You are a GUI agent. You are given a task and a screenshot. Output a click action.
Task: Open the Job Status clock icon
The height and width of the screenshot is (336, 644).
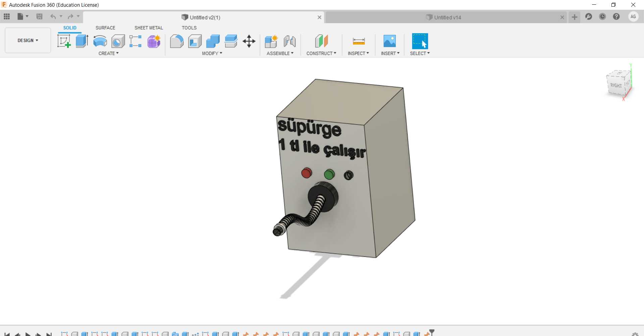(x=602, y=16)
